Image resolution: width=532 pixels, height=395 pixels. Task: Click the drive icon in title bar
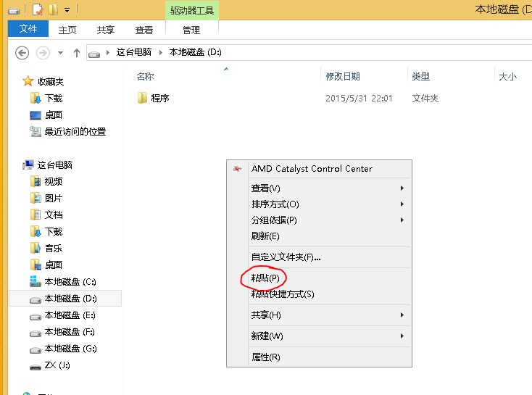[14, 11]
